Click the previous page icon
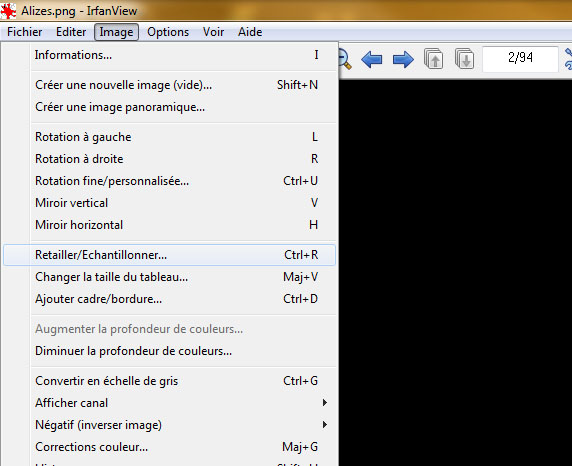The width and height of the screenshot is (572, 466). point(433,58)
